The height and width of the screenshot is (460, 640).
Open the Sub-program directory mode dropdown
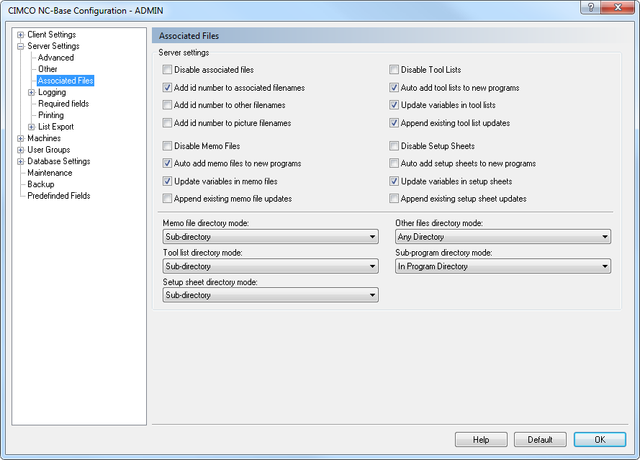point(503,266)
